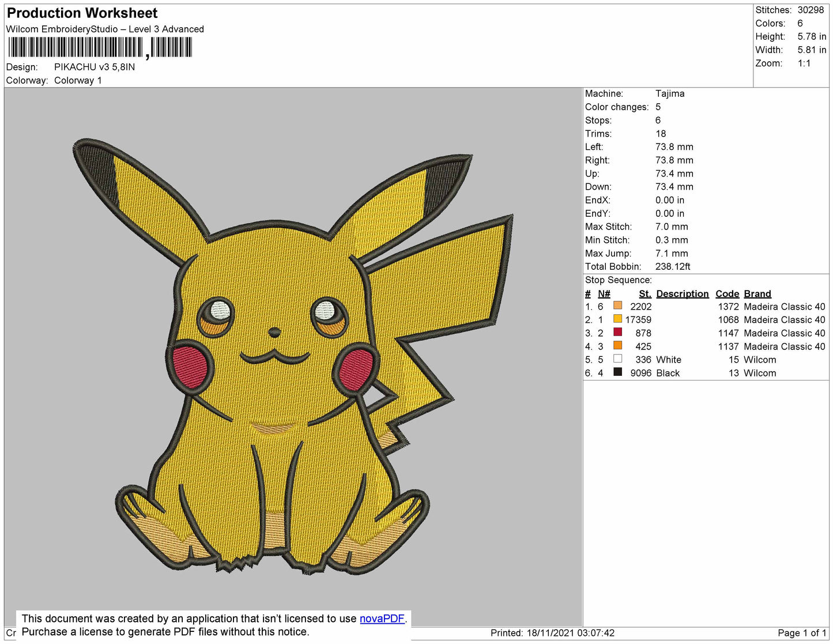Click stitch count 9096 in Black row
The height and width of the screenshot is (644, 833).
(641, 373)
